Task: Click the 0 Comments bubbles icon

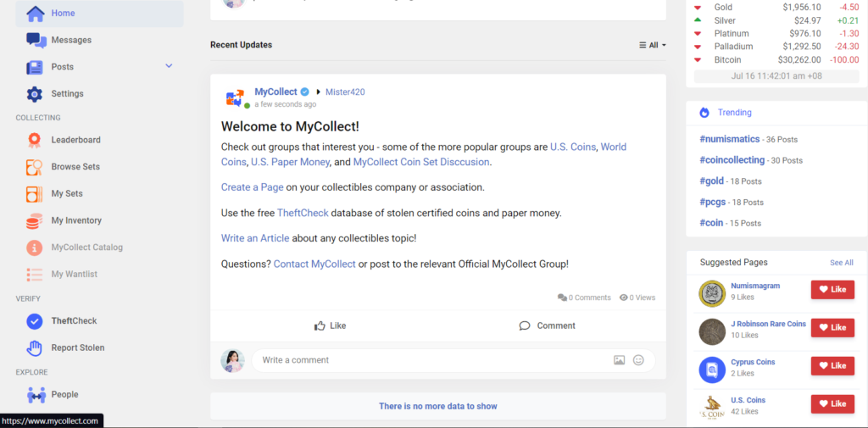Action: [x=562, y=297]
